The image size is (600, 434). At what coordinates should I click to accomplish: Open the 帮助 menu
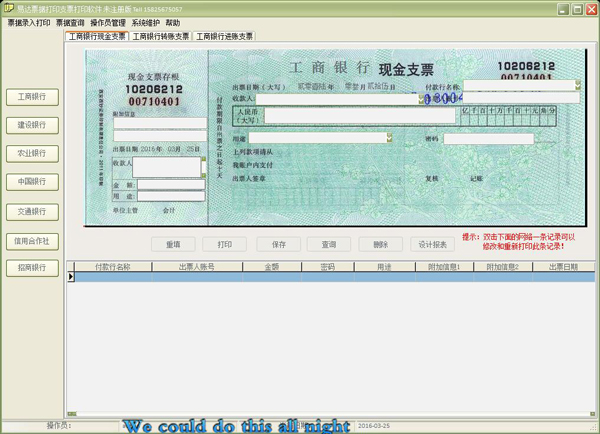coord(173,23)
